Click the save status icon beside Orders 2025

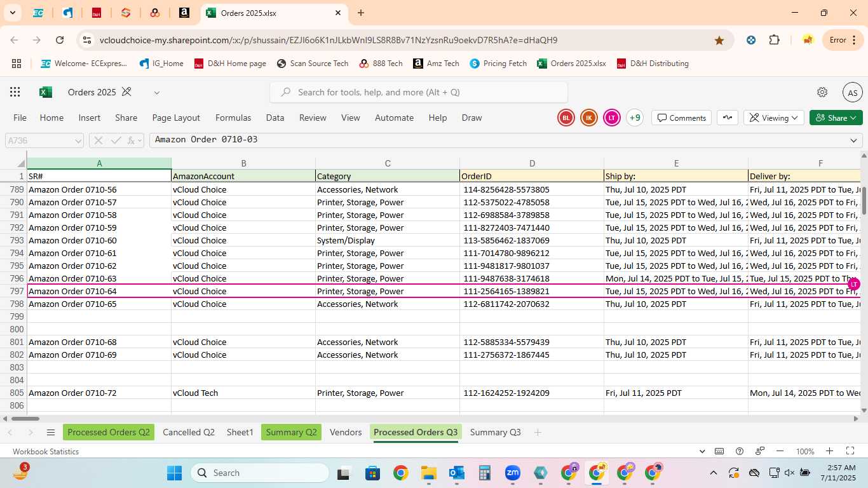pos(126,92)
